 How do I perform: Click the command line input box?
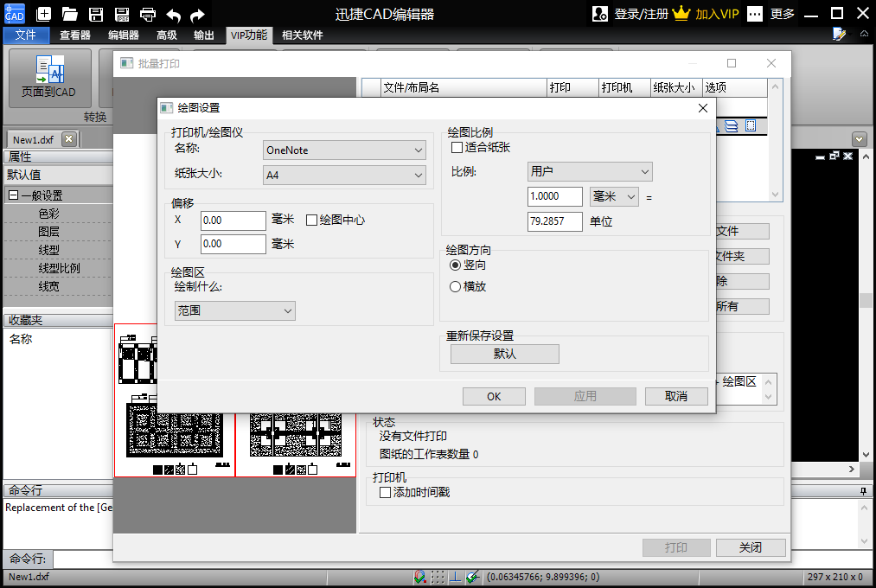pos(84,559)
